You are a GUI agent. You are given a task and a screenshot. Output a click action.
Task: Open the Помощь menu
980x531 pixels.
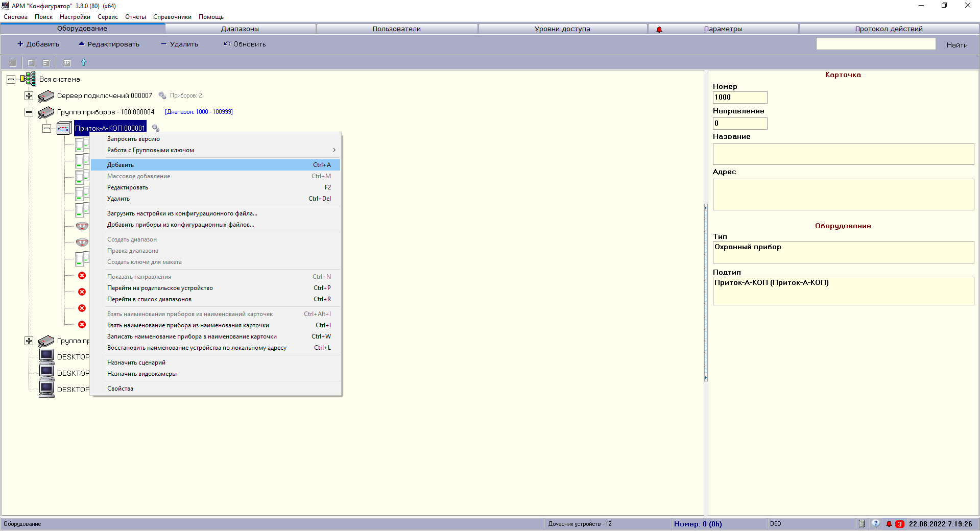[211, 17]
